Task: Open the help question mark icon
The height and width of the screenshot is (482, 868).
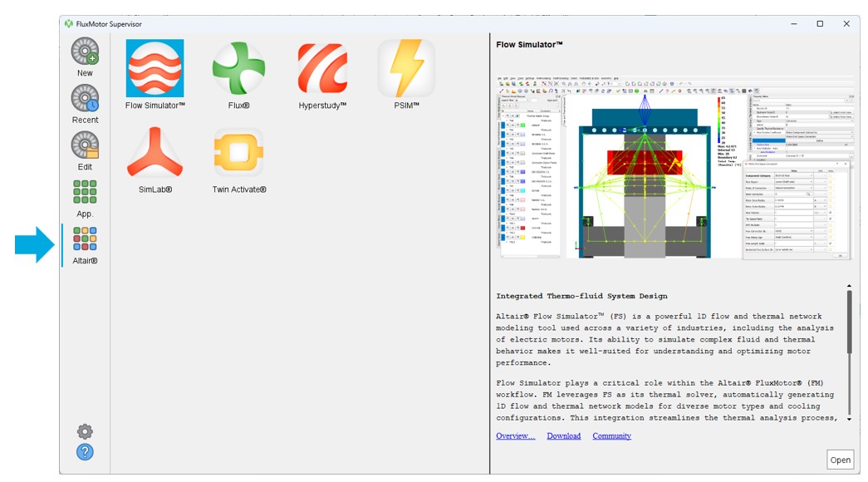Action: pos(85,452)
